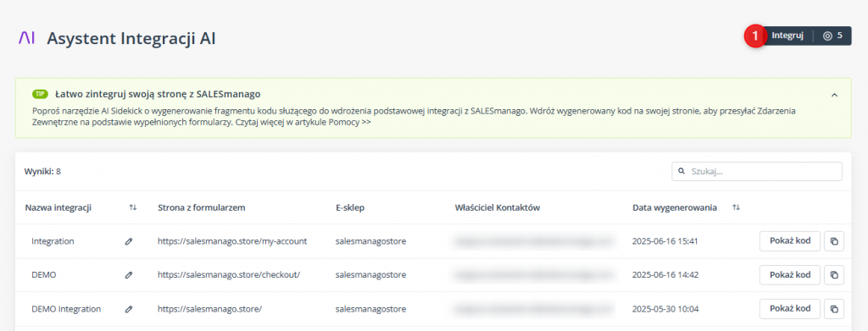The image size is (868, 331).
Task: Click the Strona z formularzem column header
Action: coord(202,207)
